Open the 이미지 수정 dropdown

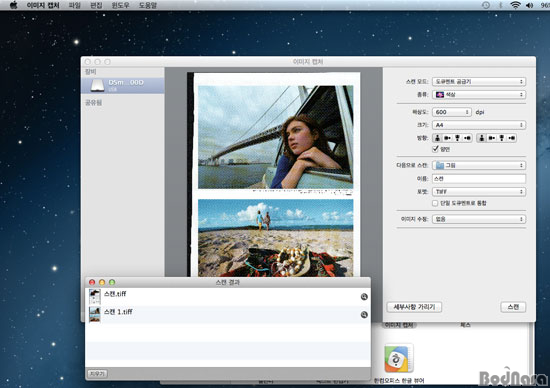pos(479,219)
